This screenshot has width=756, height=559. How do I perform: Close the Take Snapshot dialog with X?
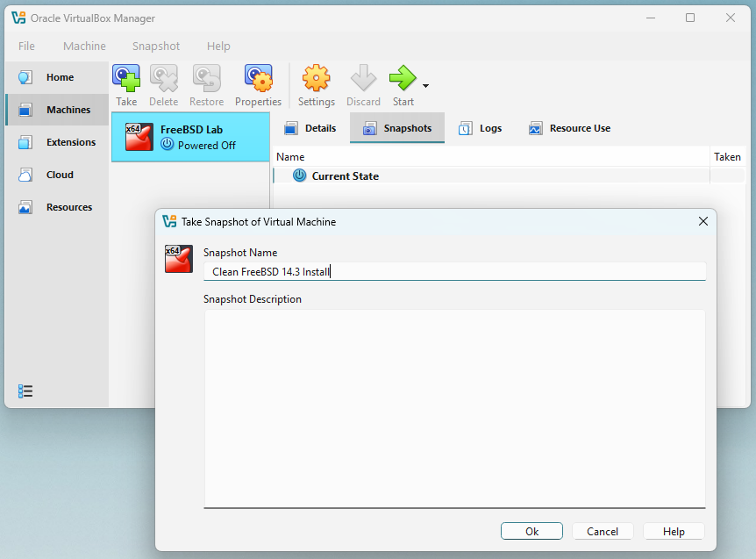click(703, 221)
